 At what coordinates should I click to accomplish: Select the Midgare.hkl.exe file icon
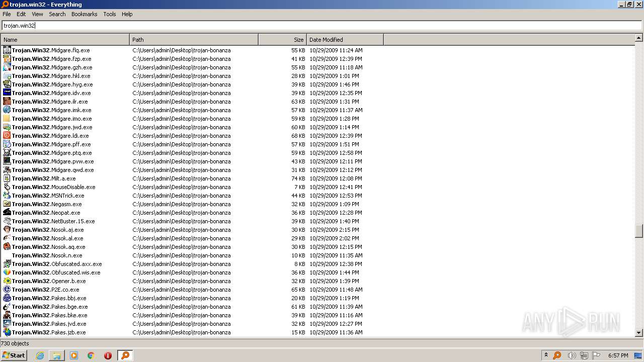click(7, 76)
